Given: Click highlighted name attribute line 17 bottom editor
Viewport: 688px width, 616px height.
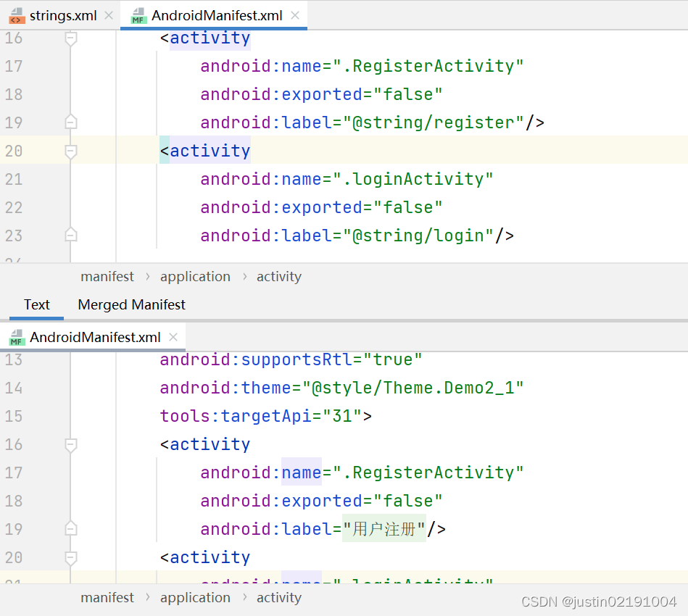Looking at the screenshot, I should (302, 473).
